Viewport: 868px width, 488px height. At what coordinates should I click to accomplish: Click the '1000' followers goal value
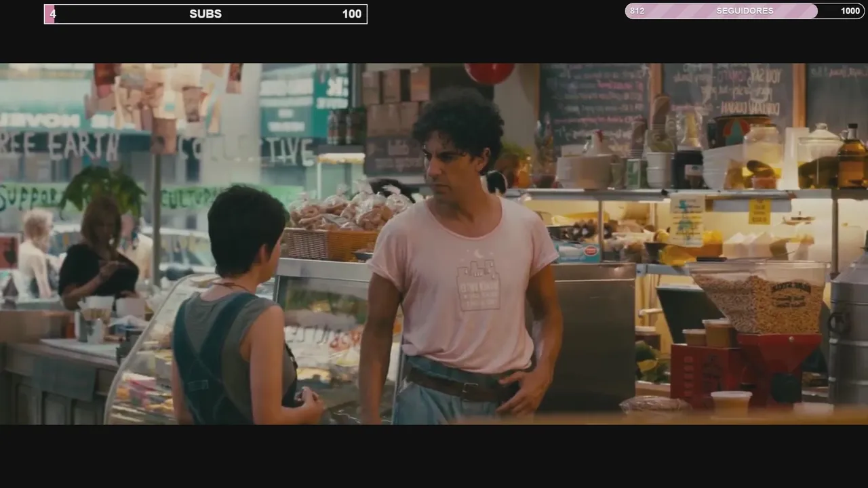[850, 11]
